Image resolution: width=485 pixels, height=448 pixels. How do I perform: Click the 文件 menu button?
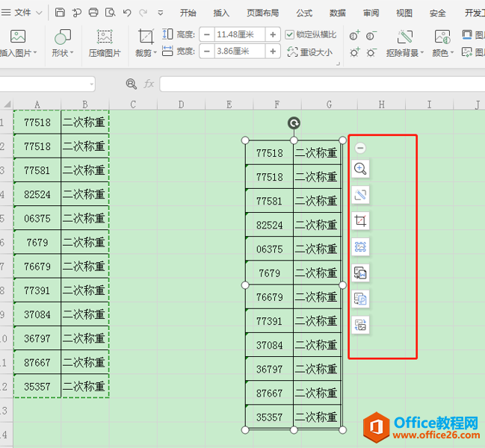[22, 13]
